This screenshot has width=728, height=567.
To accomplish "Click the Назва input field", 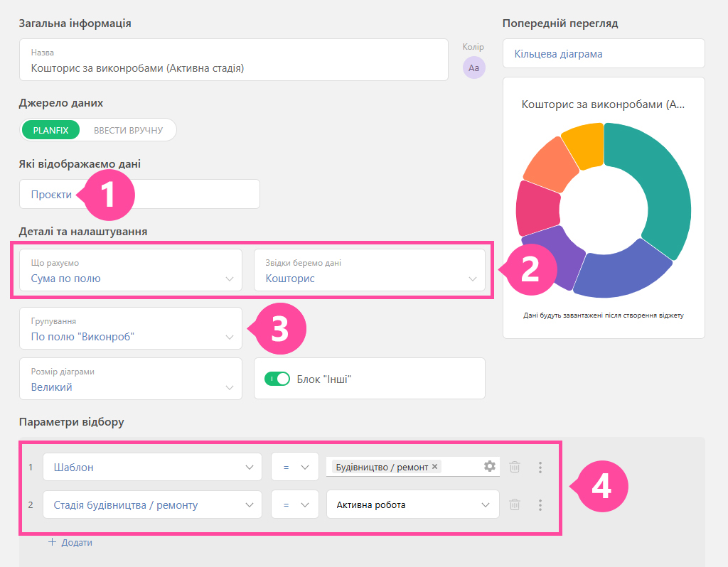I will click(x=233, y=60).
